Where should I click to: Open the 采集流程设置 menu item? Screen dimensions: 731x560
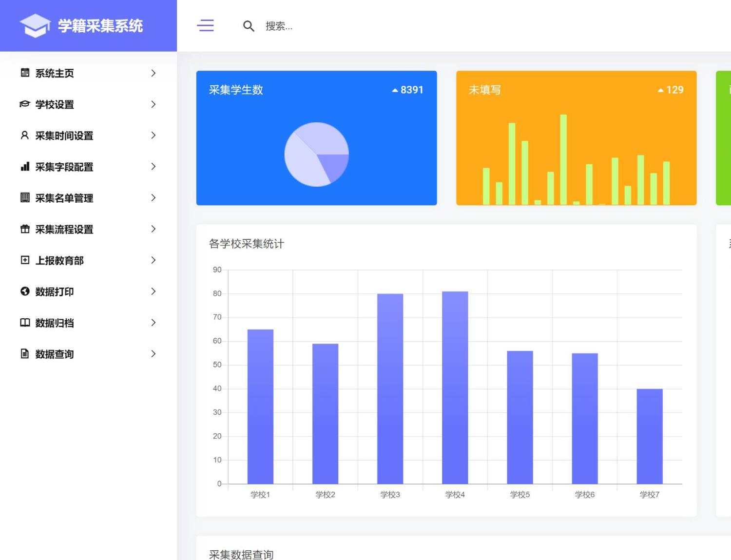click(88, 229)
